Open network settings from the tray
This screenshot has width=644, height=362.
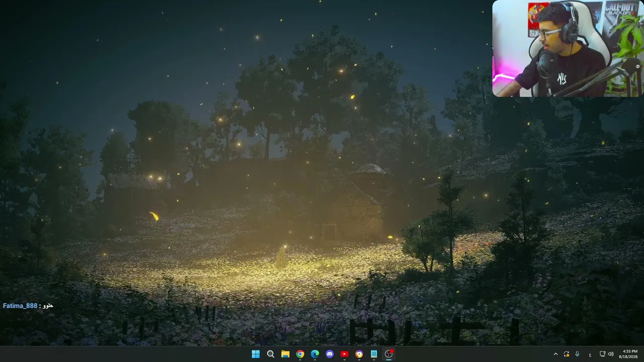pos(603,354)
